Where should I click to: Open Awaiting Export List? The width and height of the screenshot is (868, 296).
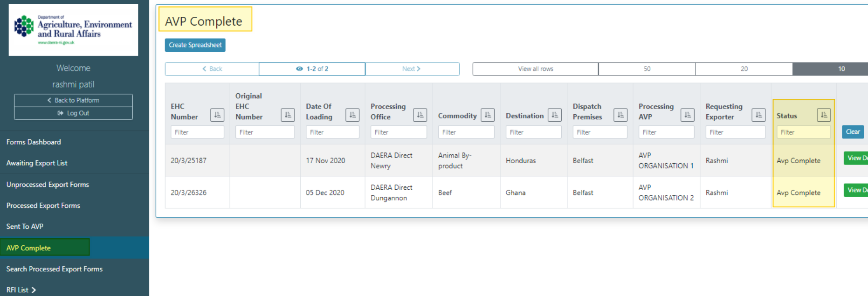[x=37, y=163]
